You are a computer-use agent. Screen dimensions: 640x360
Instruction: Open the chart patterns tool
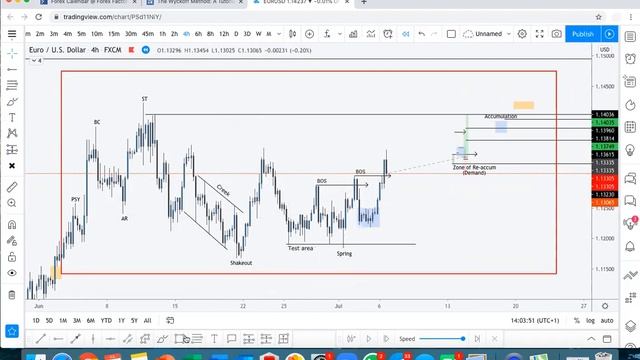coord(12,133)
